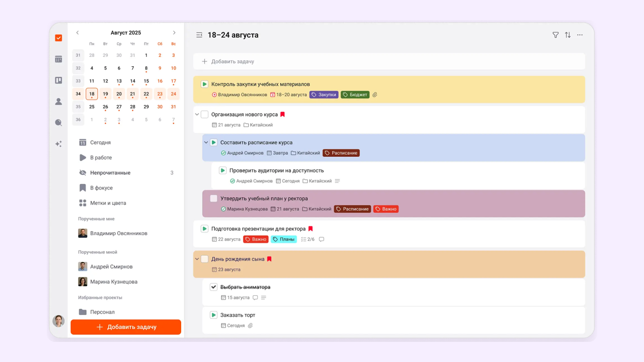This screenshot has height=362, width=644.
Task: Open the Сегодня list
Action: (100, 142)
